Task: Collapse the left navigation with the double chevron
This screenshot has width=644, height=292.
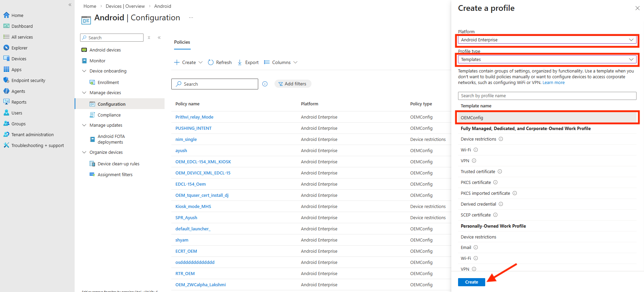Action: [70, 5]
